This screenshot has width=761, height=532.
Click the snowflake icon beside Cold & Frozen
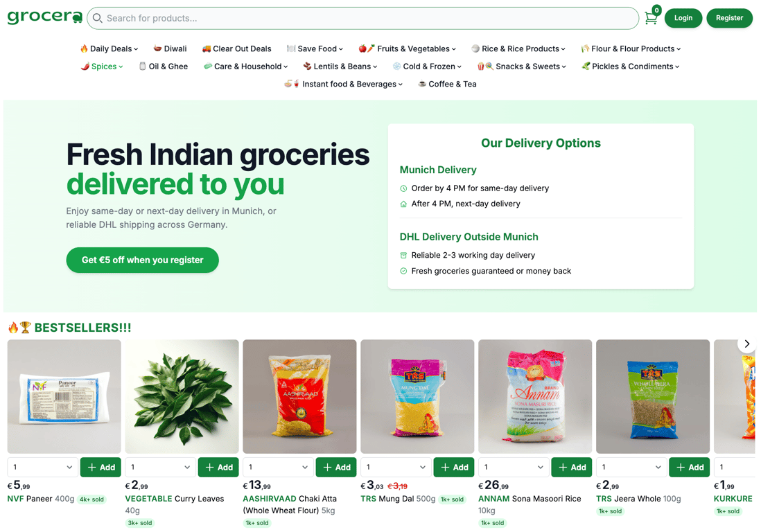(396, 66)
